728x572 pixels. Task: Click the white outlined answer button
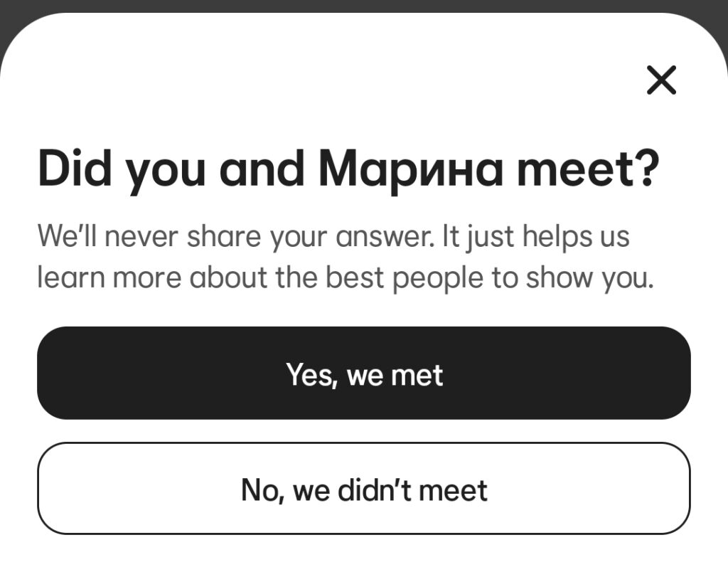tap(364, 489)
